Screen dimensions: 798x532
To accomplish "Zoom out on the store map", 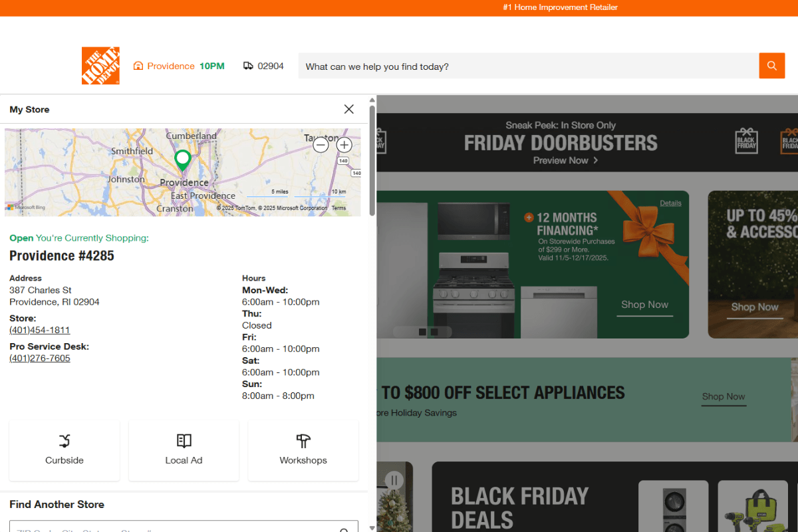I will [x=321, y=144].
